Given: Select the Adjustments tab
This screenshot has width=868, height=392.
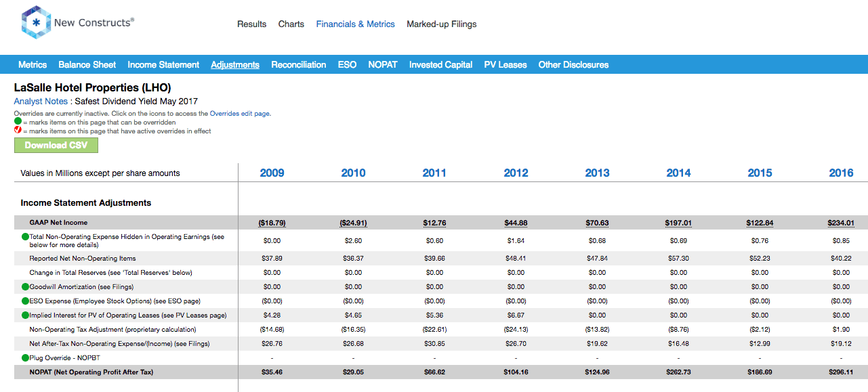Looking at the screenshot, I should tap(235, 64).
